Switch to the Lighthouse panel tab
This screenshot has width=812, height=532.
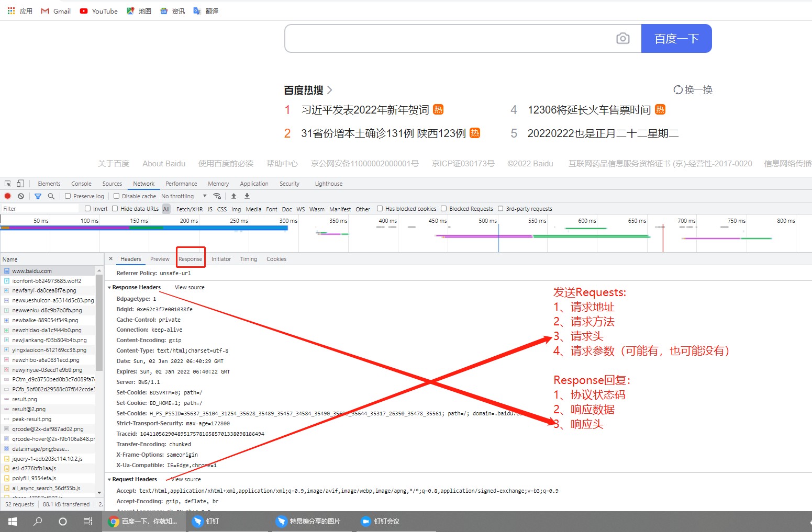(x=329, y=184)
